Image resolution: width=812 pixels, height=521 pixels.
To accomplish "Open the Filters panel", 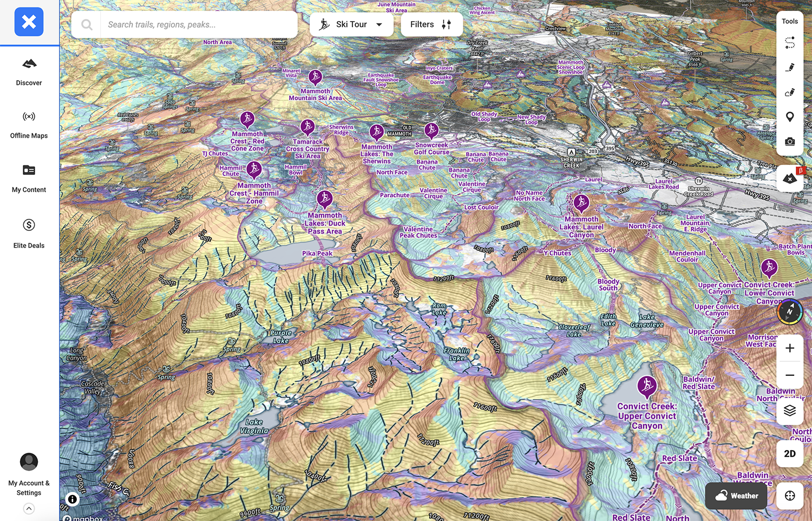I will tap(431, 24).
